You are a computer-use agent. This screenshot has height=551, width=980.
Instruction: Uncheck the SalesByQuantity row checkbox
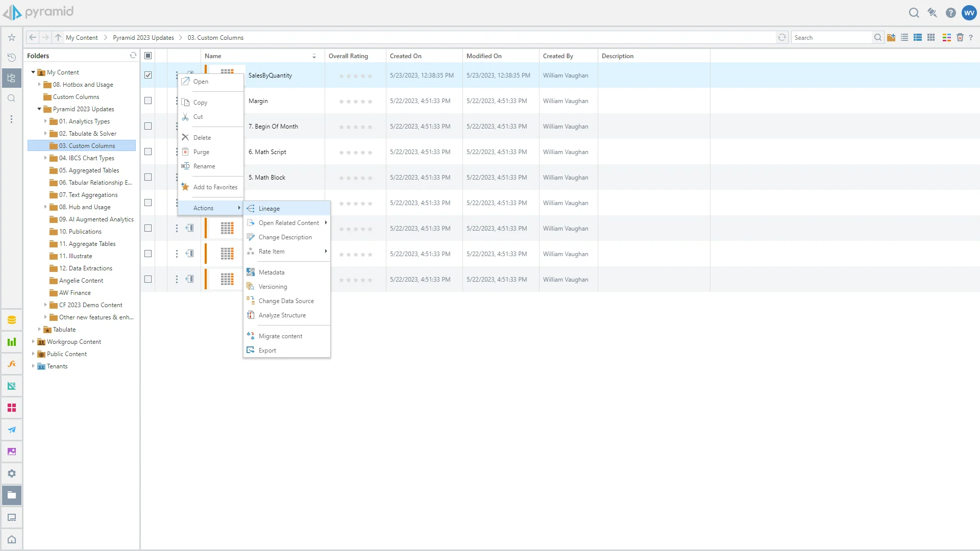(148, 75)
